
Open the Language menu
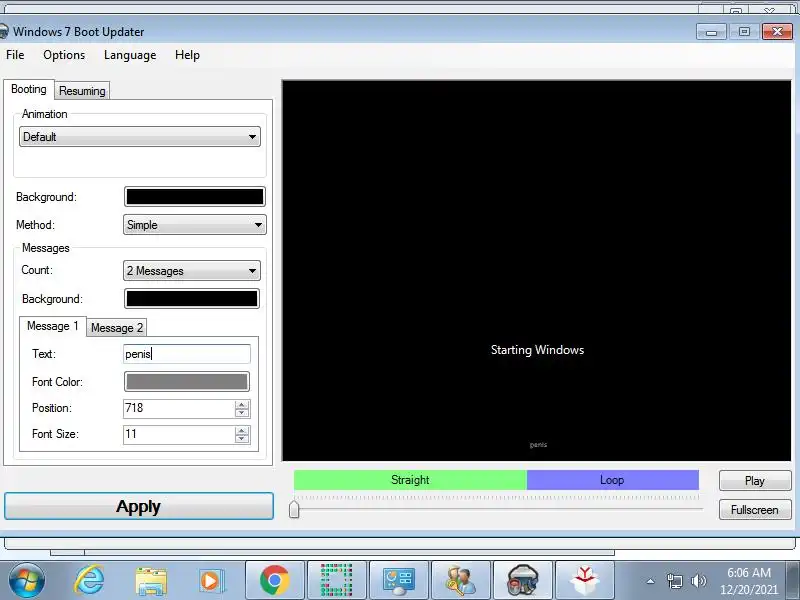[130, 55]
